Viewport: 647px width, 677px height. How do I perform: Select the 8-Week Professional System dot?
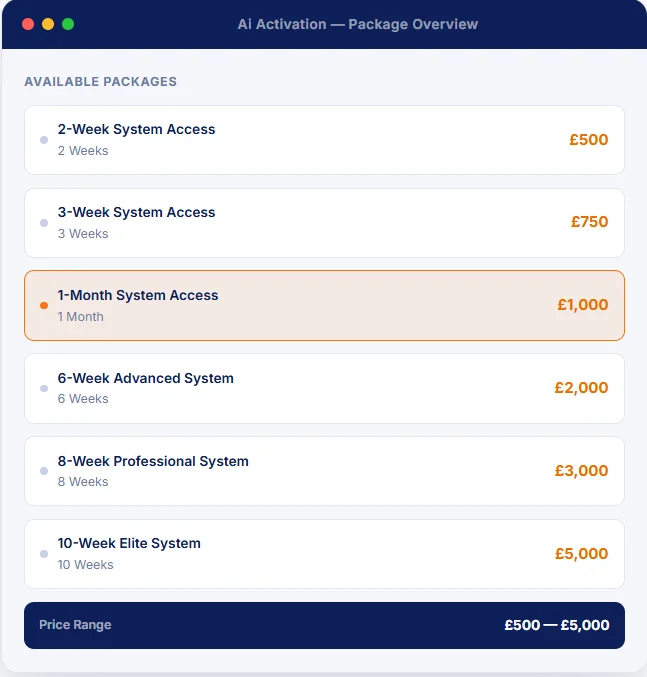coord(44,471)
